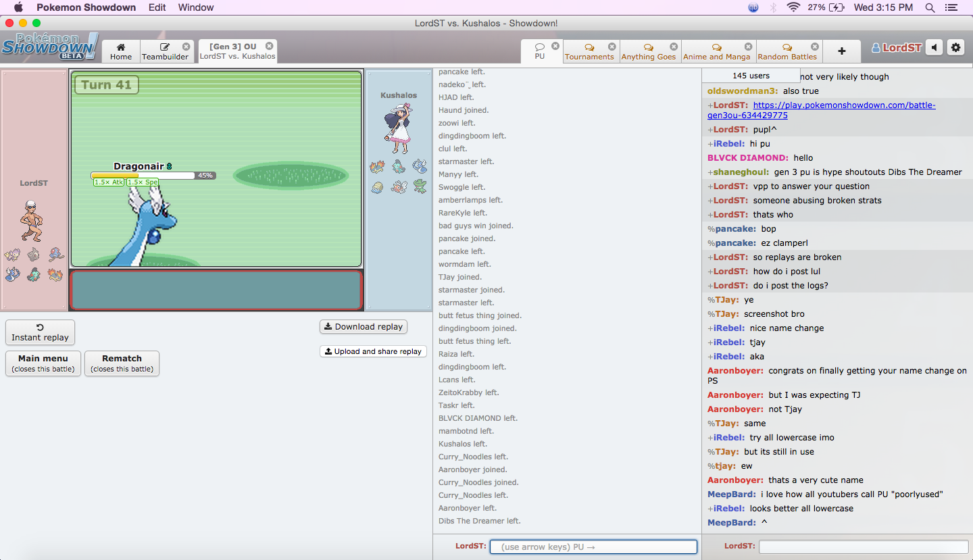The width and height of the screenshot is (973, 560).
Task: Open the sound/mute speaker icon
Action: 934,47
